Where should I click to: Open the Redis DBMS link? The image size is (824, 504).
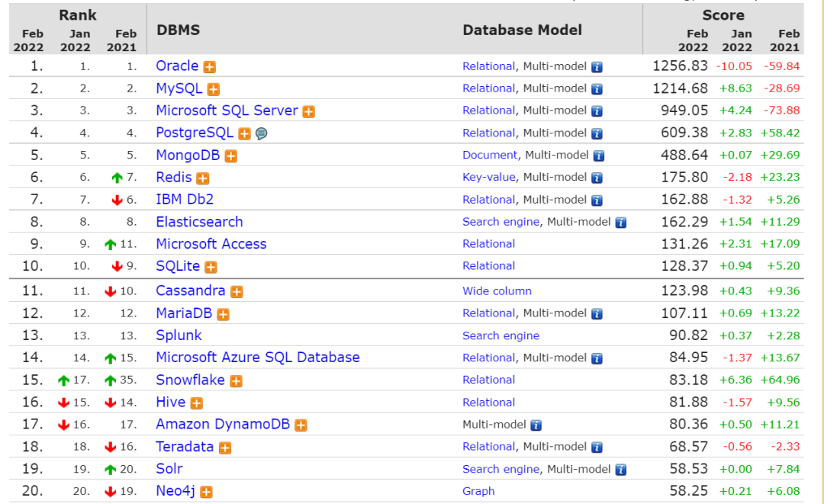coord(173,178)
